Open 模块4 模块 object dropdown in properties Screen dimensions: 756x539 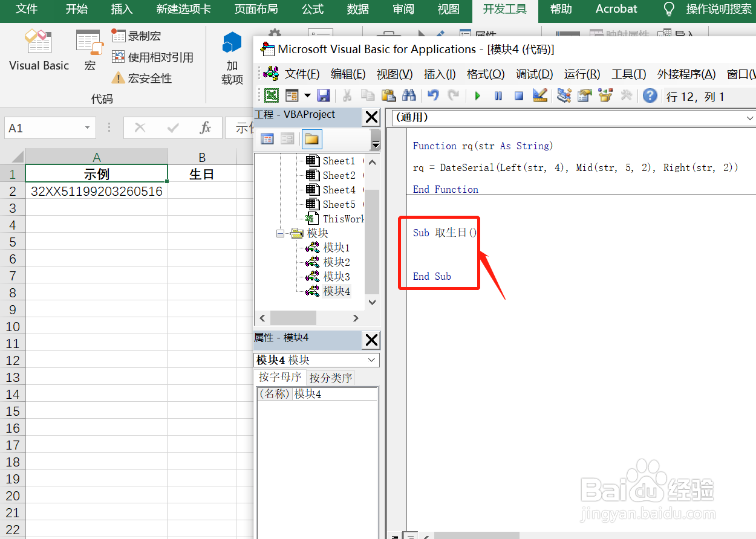coord(372,360)
